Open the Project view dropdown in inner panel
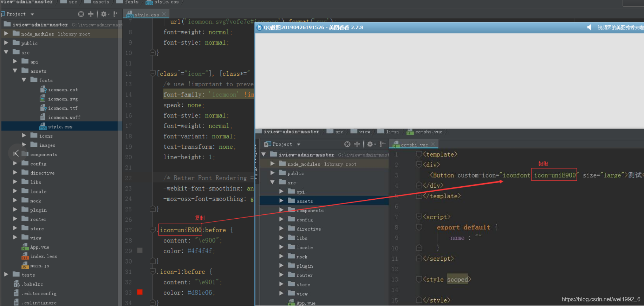644x306 pixels. 299,144
